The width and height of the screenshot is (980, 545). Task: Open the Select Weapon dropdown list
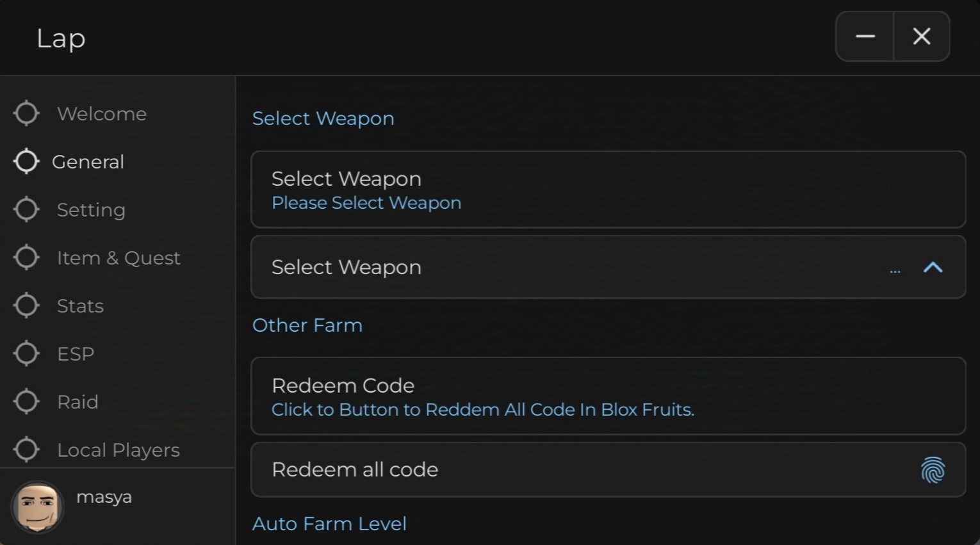[608, 267]
